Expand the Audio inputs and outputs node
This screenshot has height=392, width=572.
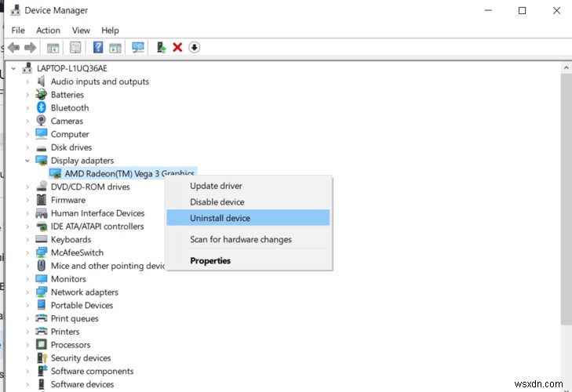point(27,82)
